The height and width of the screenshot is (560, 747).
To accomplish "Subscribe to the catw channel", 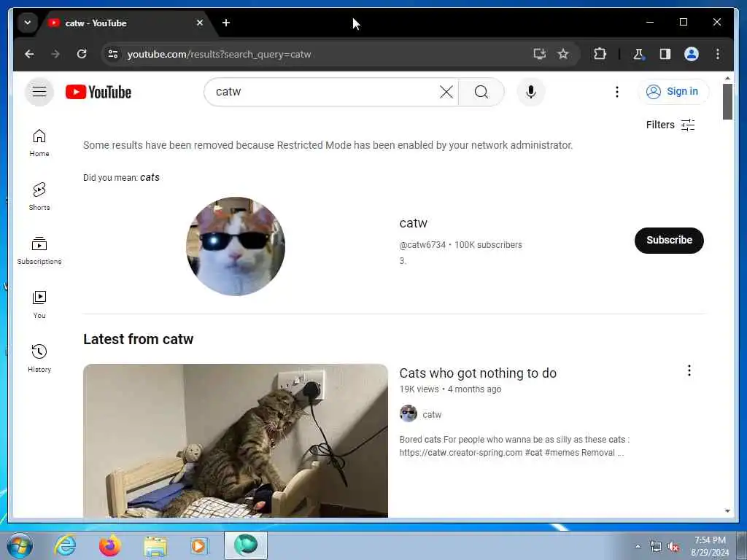I will point(669,240).
